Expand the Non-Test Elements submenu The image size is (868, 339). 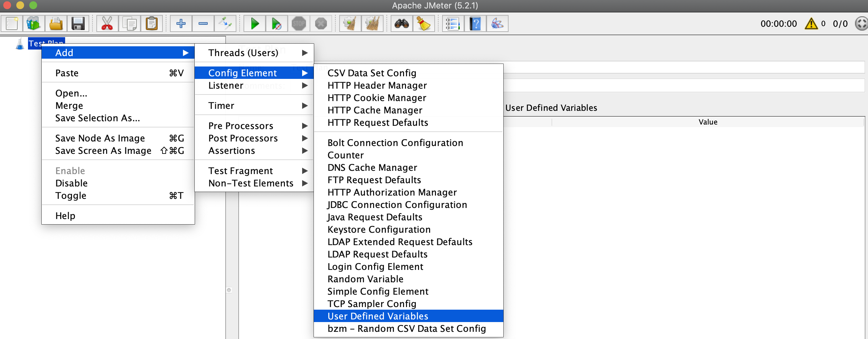coord(254,183)
